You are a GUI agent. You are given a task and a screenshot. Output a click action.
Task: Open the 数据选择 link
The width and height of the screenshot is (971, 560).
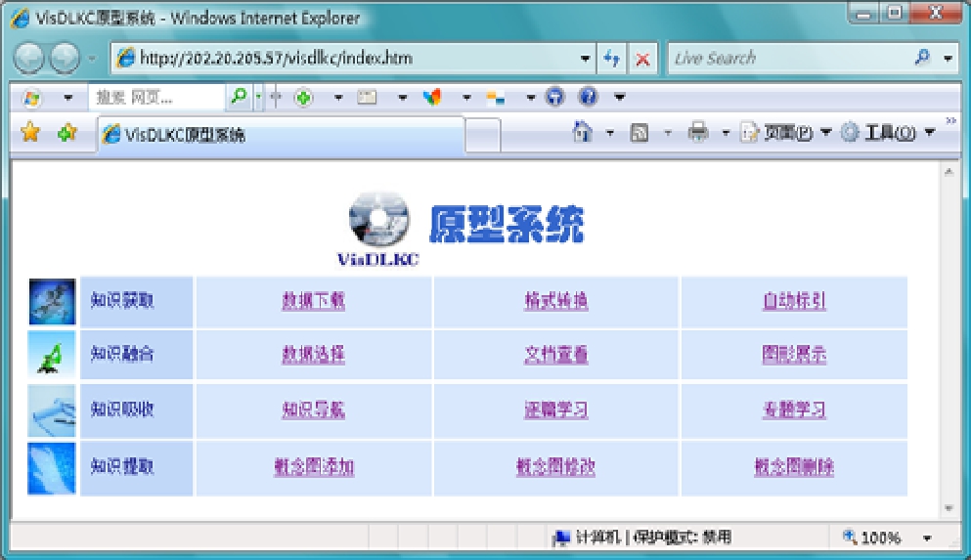(313, 354)
